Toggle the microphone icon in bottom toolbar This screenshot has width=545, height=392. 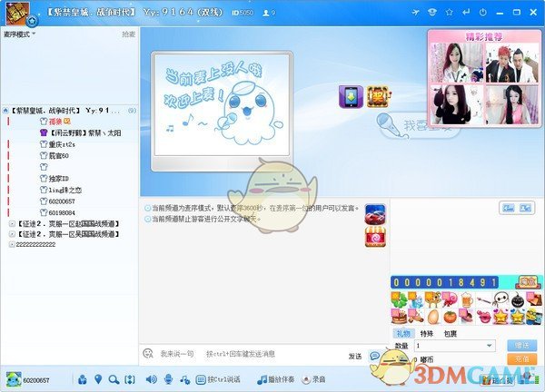(169, 379)
